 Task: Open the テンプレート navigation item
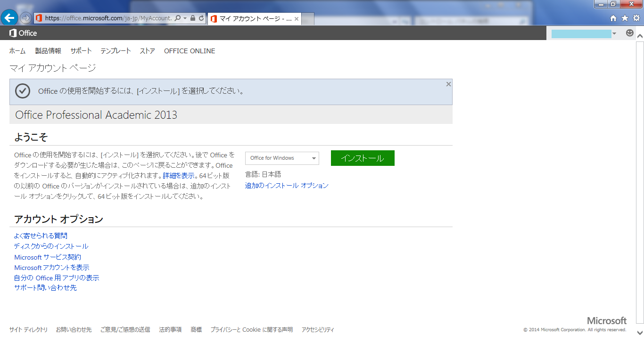coord(116,51)
